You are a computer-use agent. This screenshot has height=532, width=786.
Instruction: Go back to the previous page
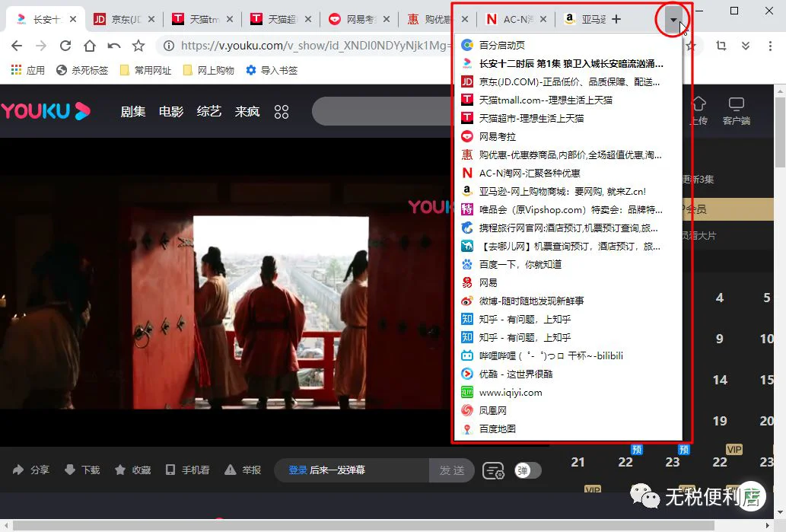[x=17, y=46]
